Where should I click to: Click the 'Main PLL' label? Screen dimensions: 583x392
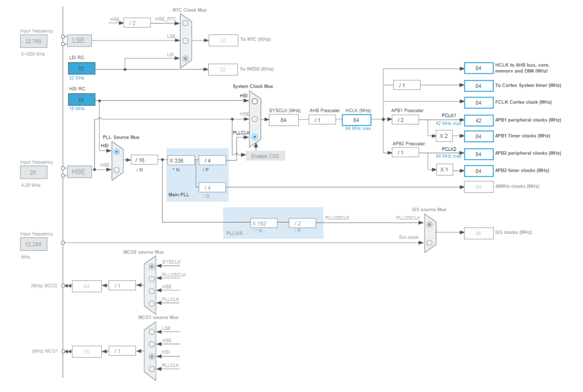click(x=179, y=194)
